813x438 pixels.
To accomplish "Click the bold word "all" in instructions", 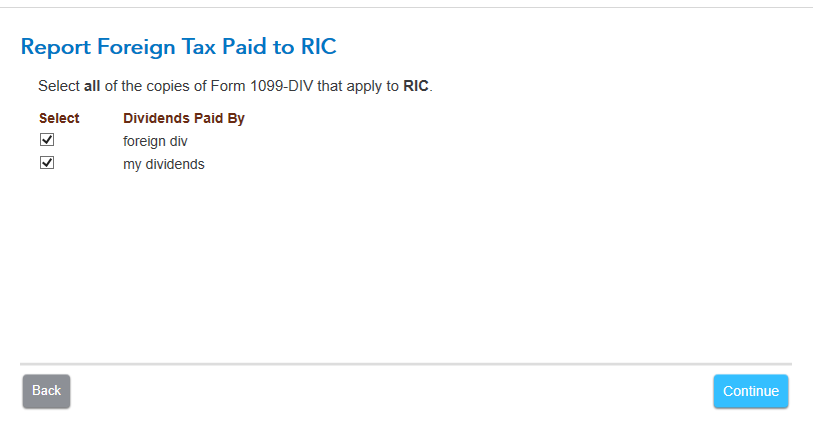I will [92, 87].
